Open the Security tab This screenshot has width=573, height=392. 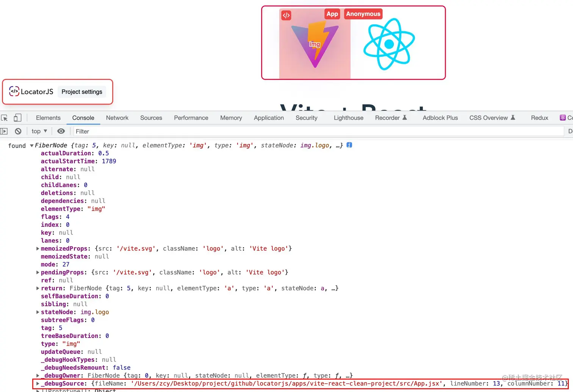pyautogui.click(x=307, y=118)
